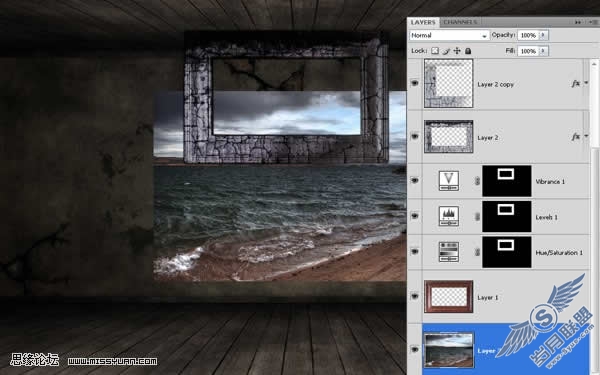The width and height of the screenshot is (600, 375).
Task: Click the lock image pixels brush icon
Action: tap(446, 51)
